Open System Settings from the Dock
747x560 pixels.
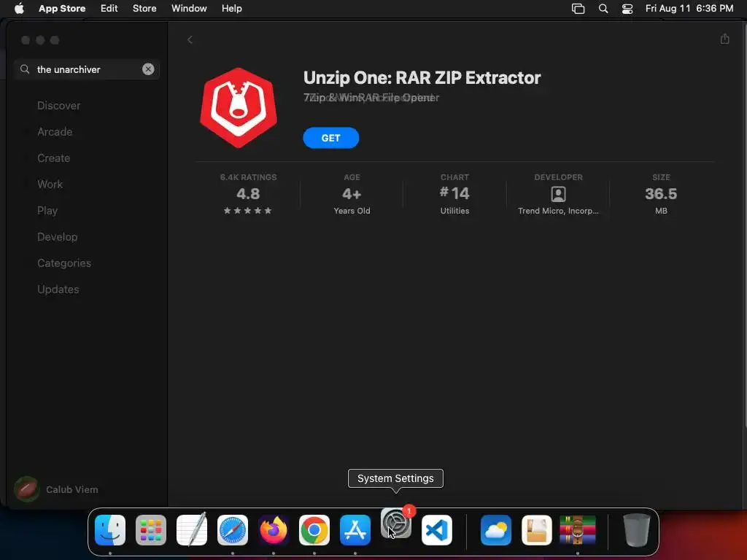(x=396, y=524)
